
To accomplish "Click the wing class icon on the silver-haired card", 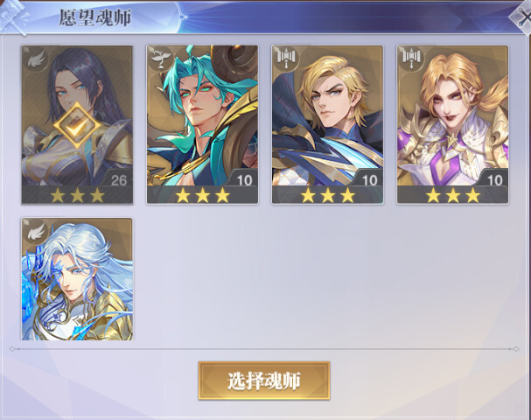I will click(36, 232).
